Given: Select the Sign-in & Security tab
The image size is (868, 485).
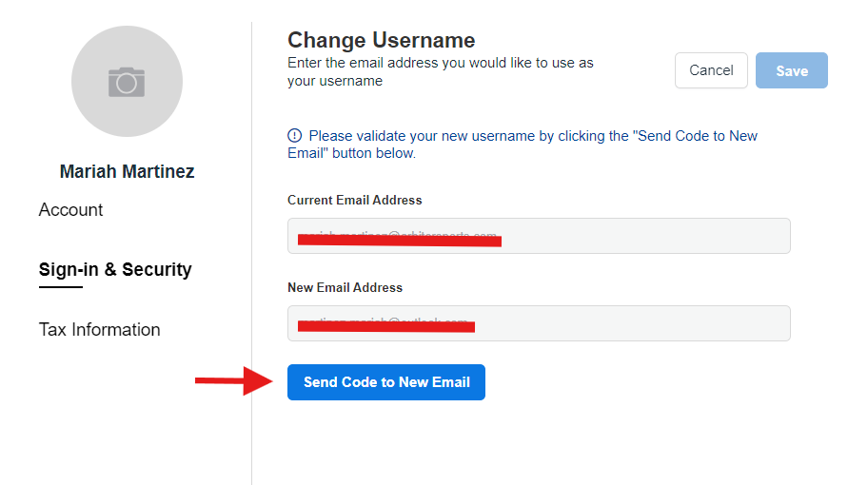Looking at the screenshot, I should point(115,269).
